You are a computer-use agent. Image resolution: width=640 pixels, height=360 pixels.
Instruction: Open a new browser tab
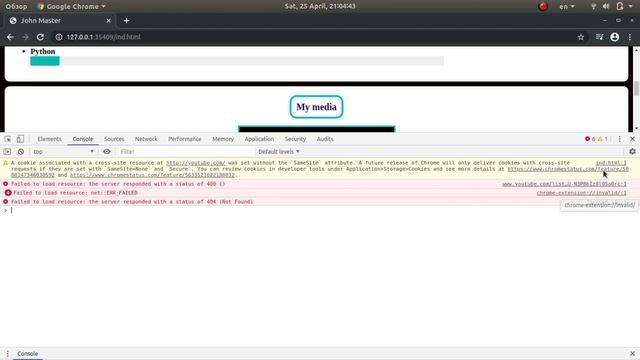point(127,20)
